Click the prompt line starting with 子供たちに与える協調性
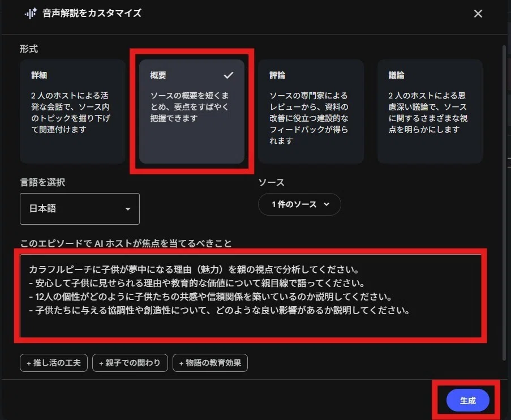Image resolution: width=511 pixels, height=420 pixels. tap(220, 310)
